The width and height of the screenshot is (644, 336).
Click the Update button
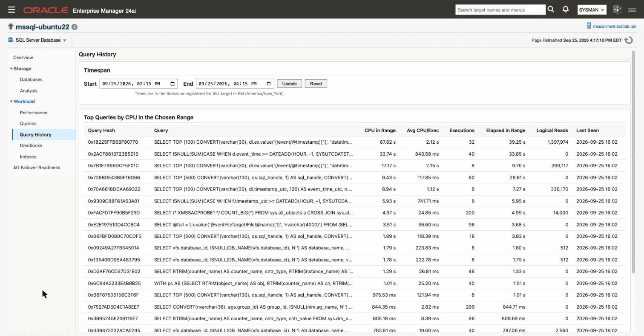pos(290,84)
